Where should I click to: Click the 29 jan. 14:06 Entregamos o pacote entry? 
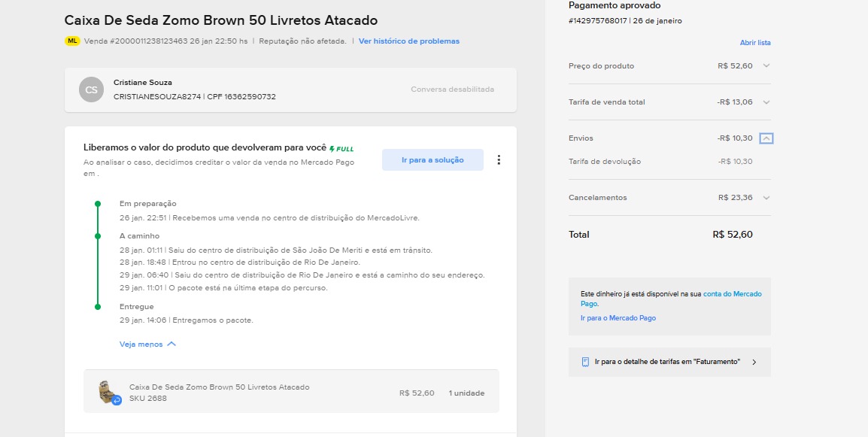tap(187, 320)
